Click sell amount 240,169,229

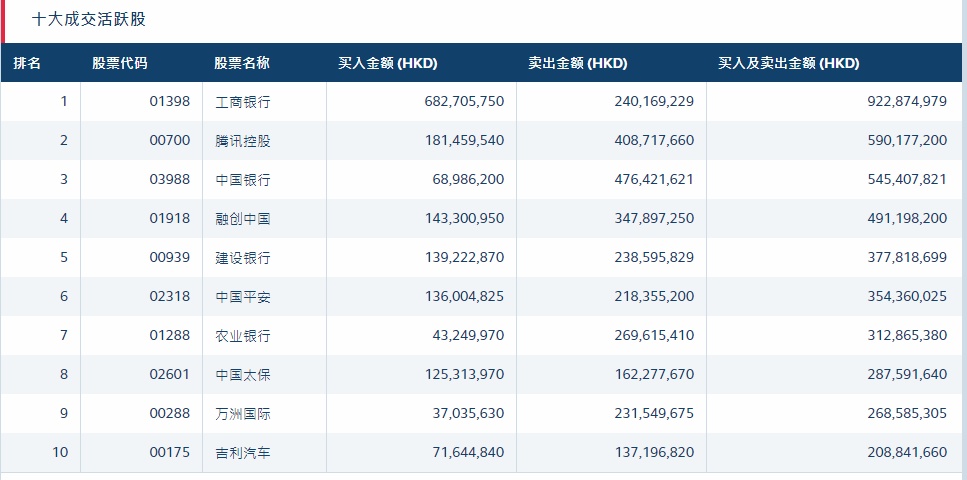tap(654, 101)
